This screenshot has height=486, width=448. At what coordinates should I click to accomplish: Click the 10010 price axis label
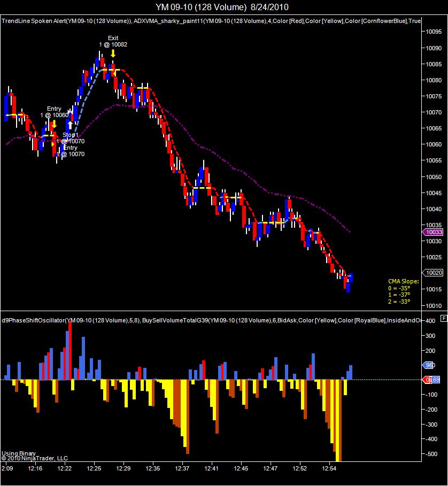point(434,306)
